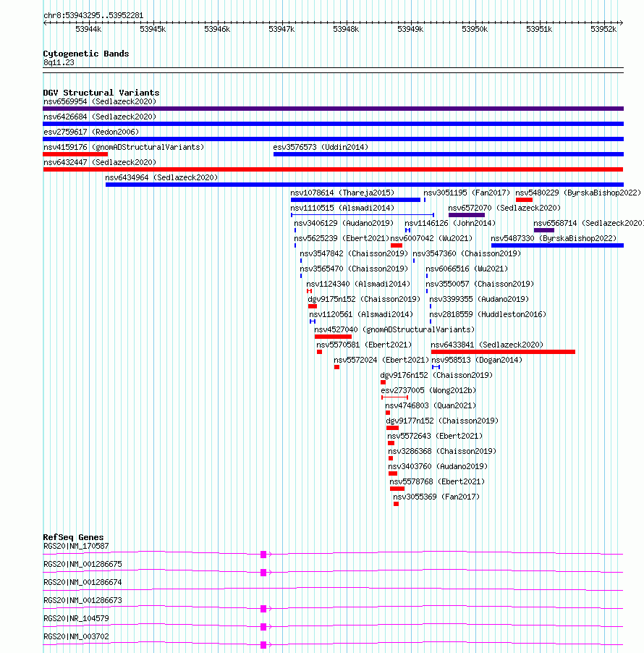Viewport: 644px width, 653px height.
Task: Select nsv6432447 (Sedlazeck2020) label
Action: [100, 162]
